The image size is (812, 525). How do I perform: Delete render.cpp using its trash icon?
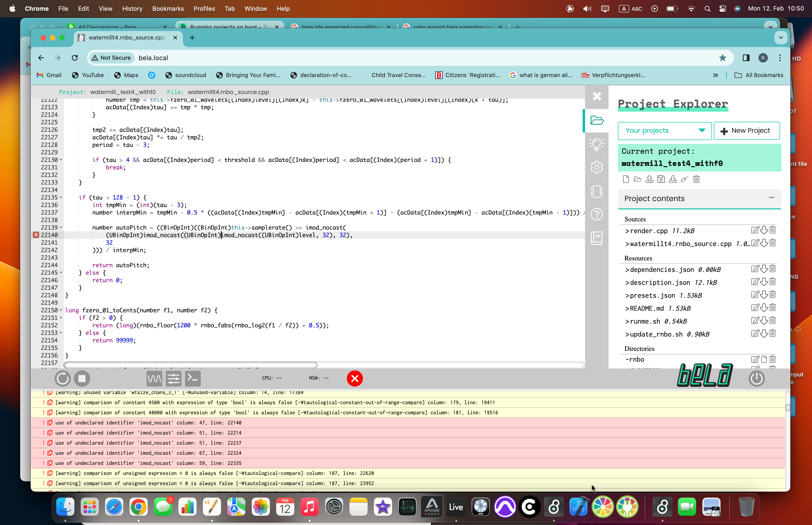point(773,230)
